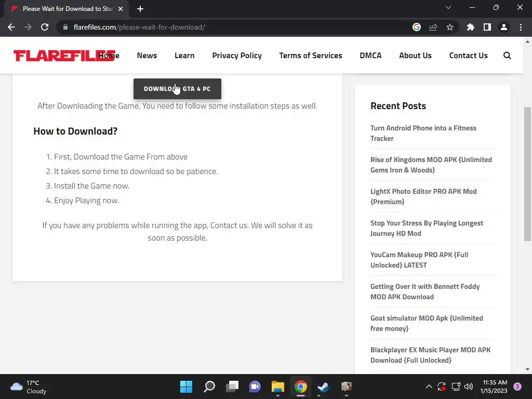The height and width of the screenshot is (399, 532).
Task: Click the browser forward arrow
Action: tap(28, 27)
